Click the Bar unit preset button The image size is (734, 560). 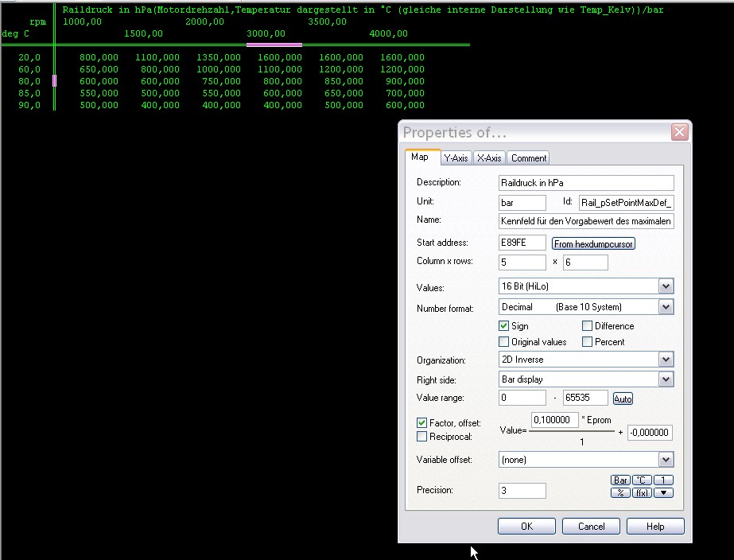620,480
